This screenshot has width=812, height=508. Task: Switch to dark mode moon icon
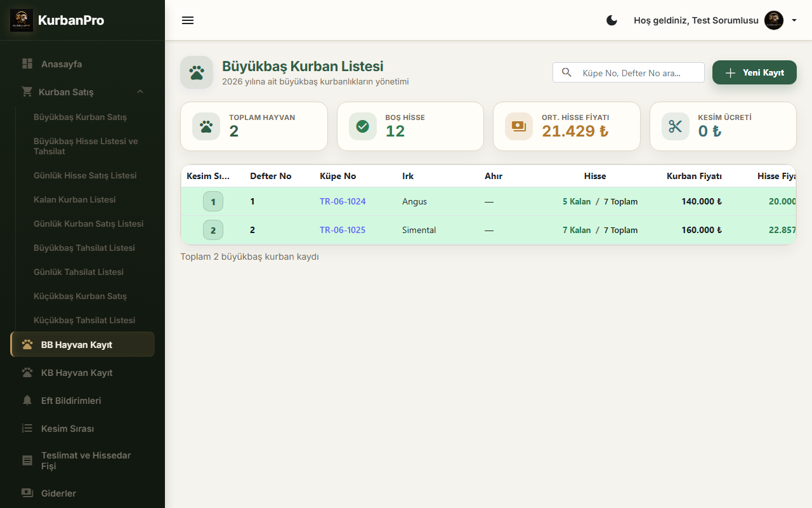pyautogui.click(x=612, y=20)
